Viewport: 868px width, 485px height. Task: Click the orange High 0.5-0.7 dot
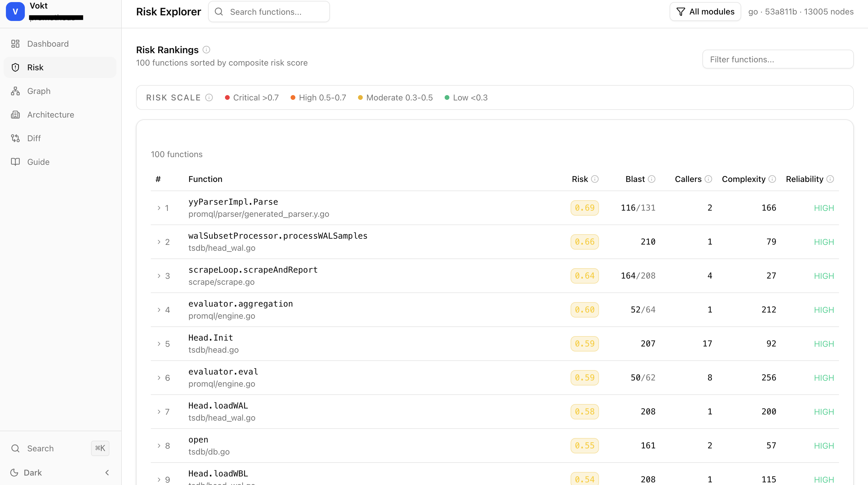pyautogui.click(x=293, y=97)
